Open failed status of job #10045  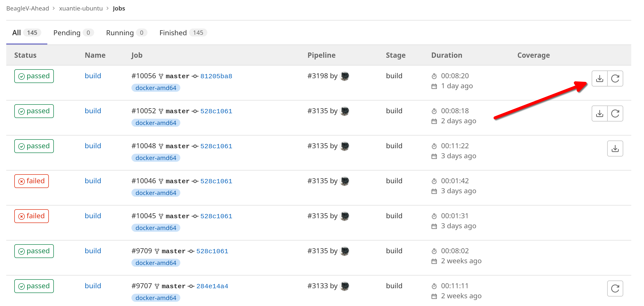point(32,216)
